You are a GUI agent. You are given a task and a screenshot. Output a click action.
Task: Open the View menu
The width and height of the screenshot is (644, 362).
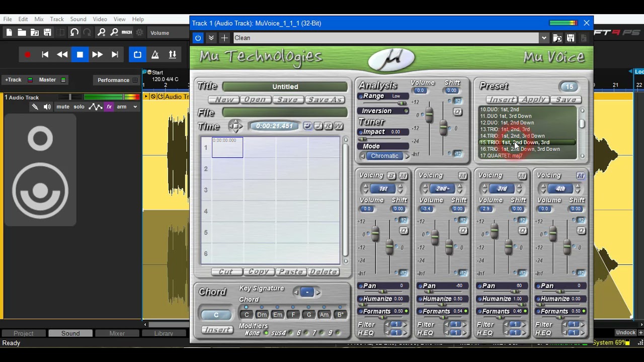click(119, 19)
